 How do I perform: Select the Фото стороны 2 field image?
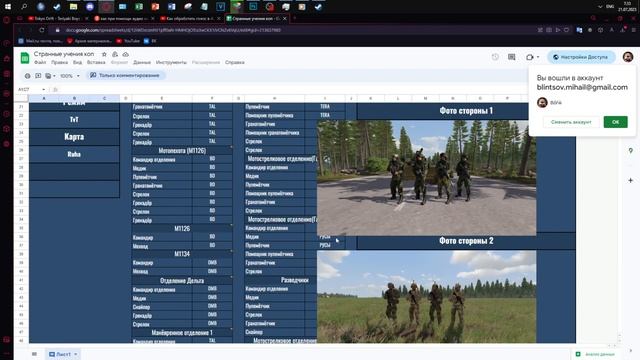coord(427,297)
